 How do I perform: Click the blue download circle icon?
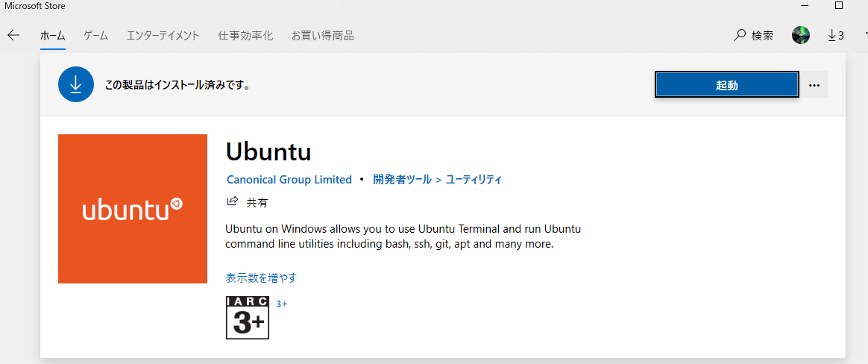[x=76, y=84]
